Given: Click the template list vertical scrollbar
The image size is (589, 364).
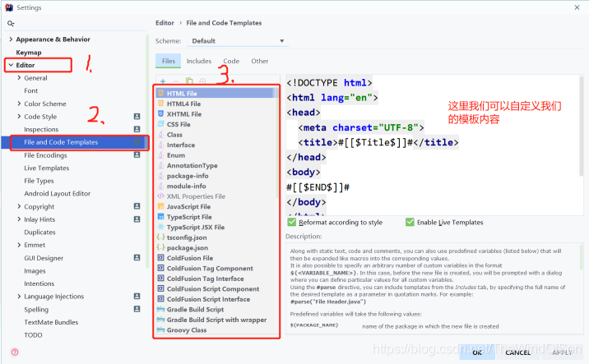Looking at the screenshot, I should coord(277,143).
